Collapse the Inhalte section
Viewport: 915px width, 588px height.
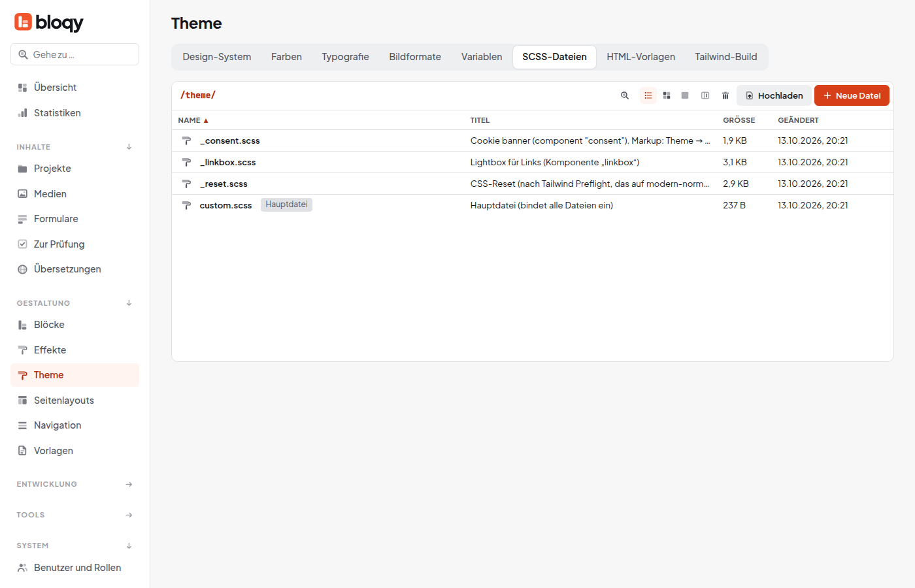tap(75, 147)
